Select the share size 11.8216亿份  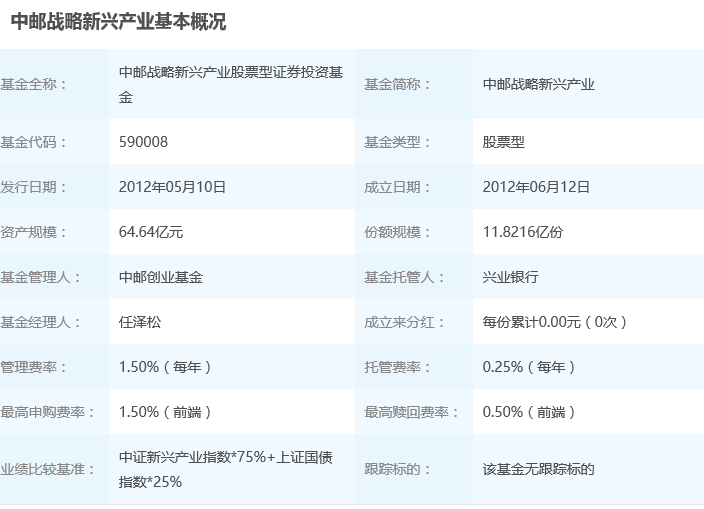(x=523, y=232)
